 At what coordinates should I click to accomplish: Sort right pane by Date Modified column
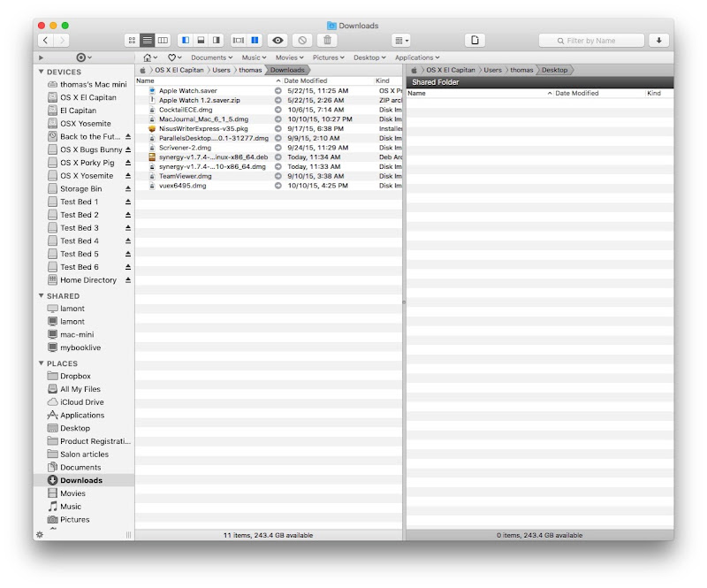pos(599,93)
